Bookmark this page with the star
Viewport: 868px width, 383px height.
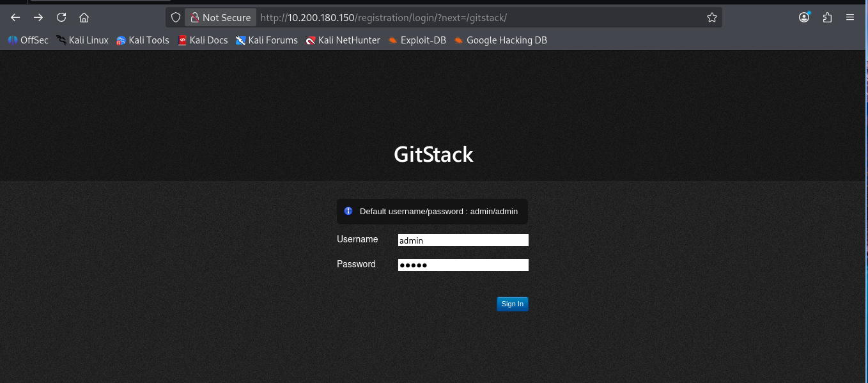pyautogui.click(x=712, y=17)
